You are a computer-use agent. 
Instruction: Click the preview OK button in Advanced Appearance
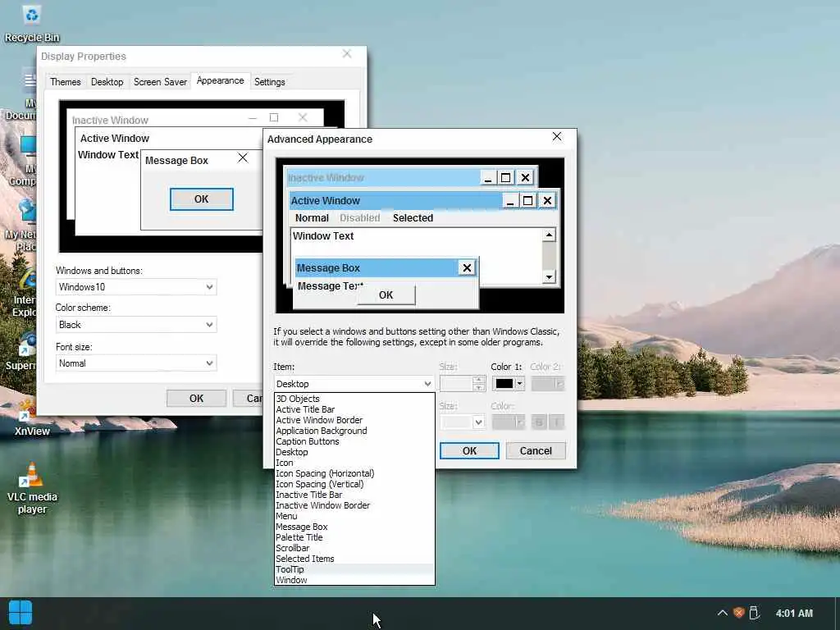point(386,295)
